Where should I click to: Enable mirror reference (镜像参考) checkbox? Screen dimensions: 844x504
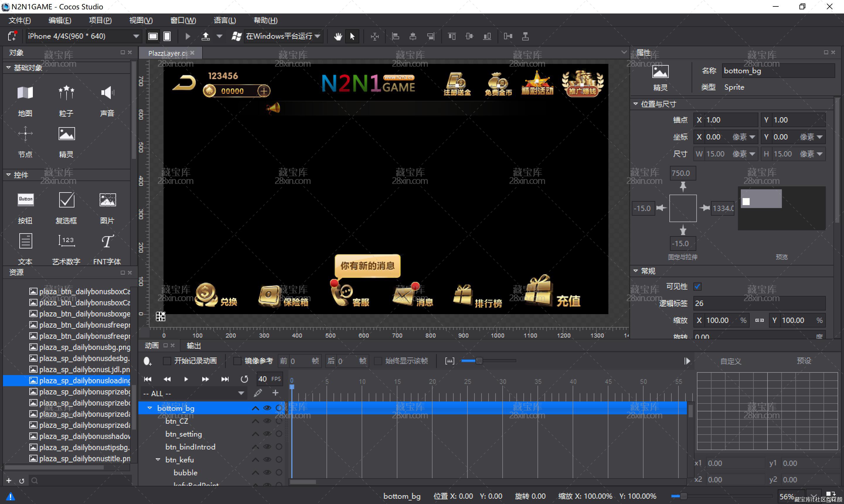point(237,361)
